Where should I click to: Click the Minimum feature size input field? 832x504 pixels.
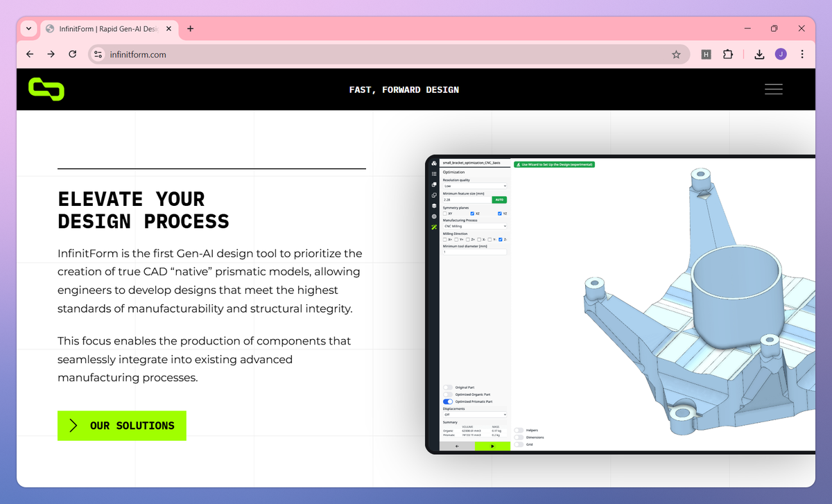pyautogui.click(x=467, y=200)
